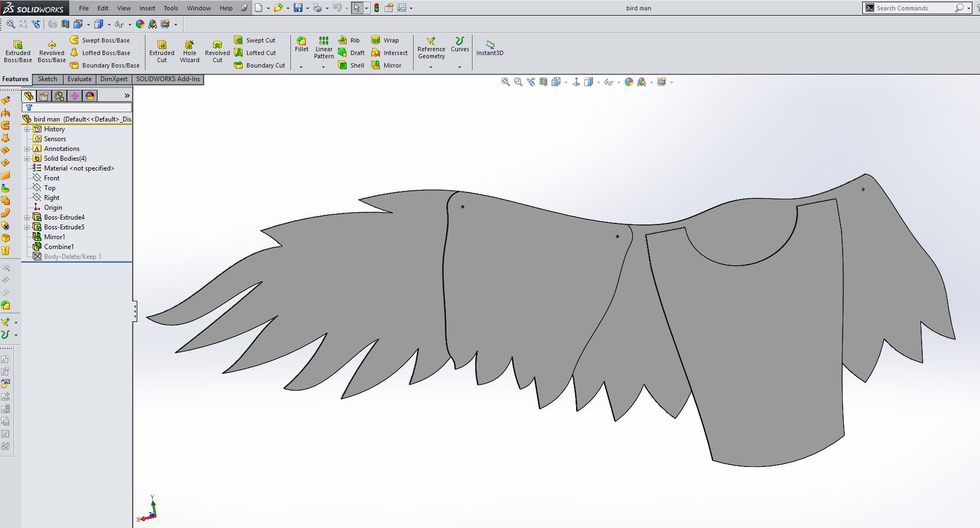The height and width of the screenshot is (528, 980).
Task: Expand the Solid Bodies(4) folder
Action: pyautogui.click(x=27, y=159)
